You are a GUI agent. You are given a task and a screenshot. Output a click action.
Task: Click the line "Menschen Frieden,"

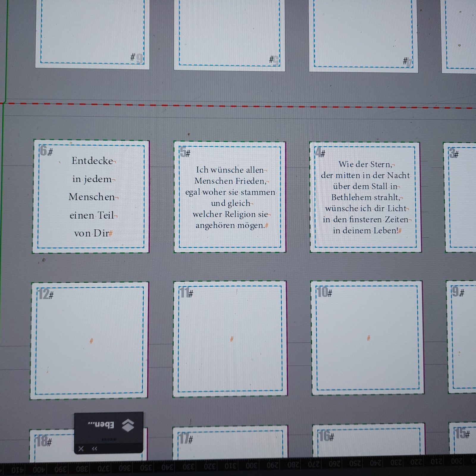[x=231, y=181]
